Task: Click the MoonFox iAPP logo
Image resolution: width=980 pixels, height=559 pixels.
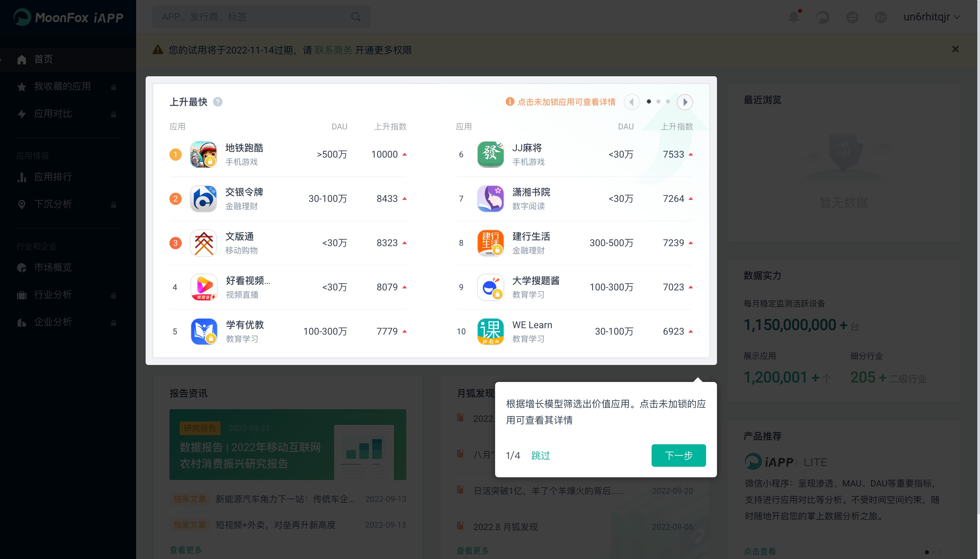Action: click(68, 17)
